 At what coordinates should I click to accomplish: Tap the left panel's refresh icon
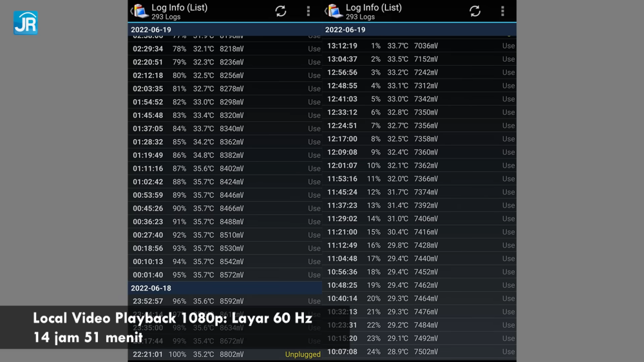281,11
